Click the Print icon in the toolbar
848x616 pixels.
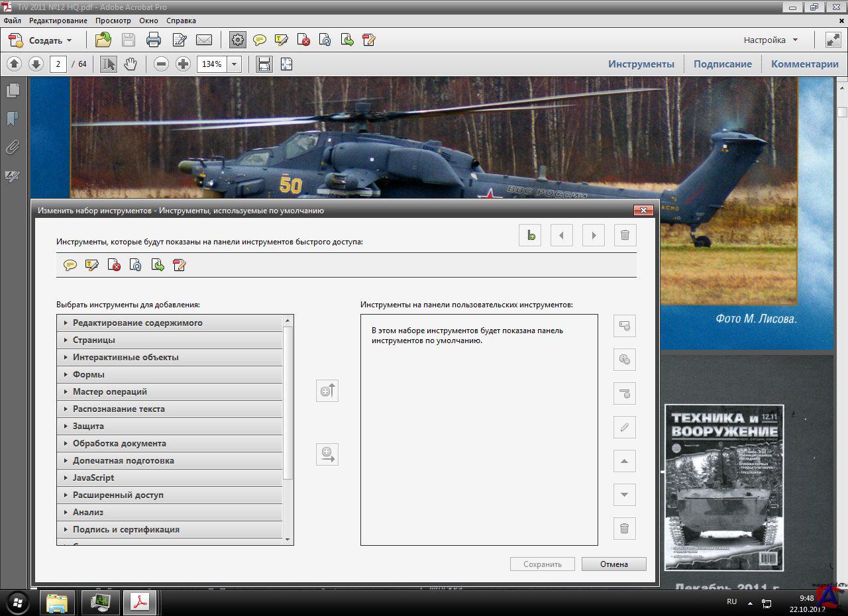pyautogui.click(x=154, y=40)
